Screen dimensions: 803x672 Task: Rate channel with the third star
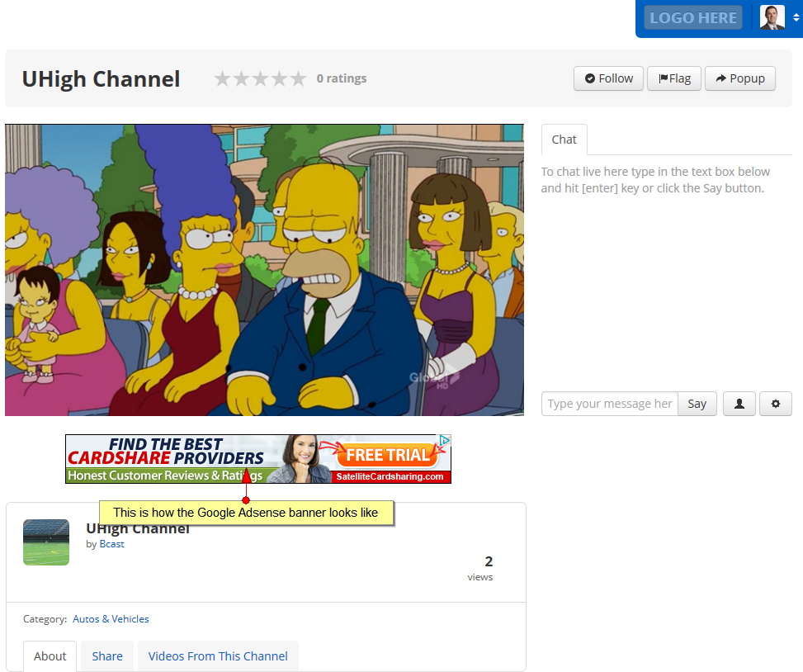(x=260, y=79)
